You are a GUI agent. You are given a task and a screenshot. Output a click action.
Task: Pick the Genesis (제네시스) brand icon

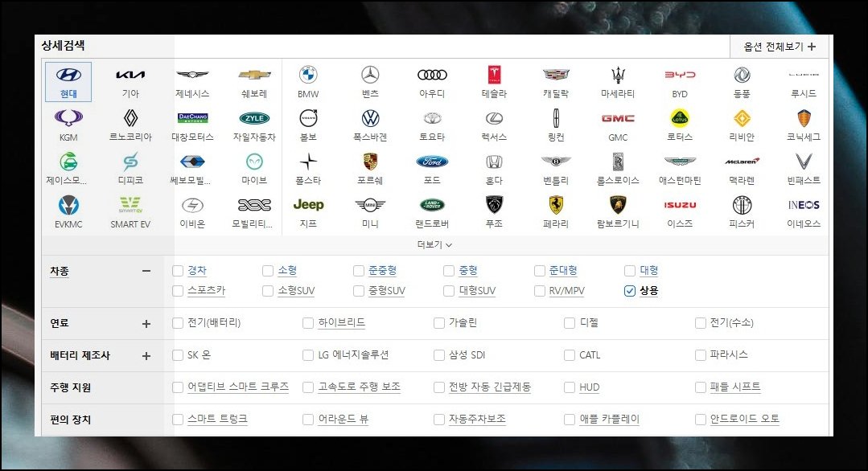tap(192, 75)
